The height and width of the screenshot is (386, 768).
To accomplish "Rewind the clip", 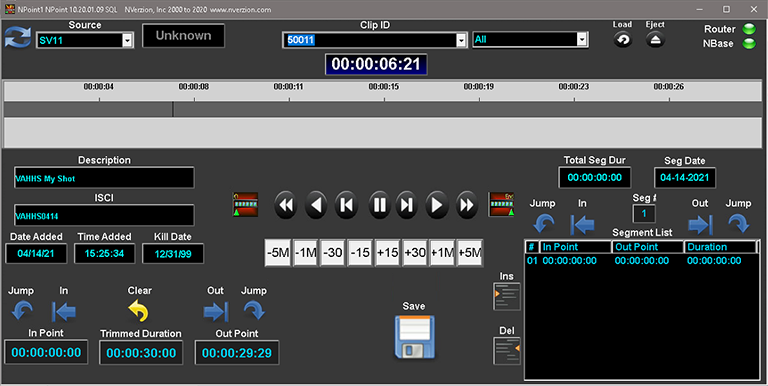I will coord(286,205).
